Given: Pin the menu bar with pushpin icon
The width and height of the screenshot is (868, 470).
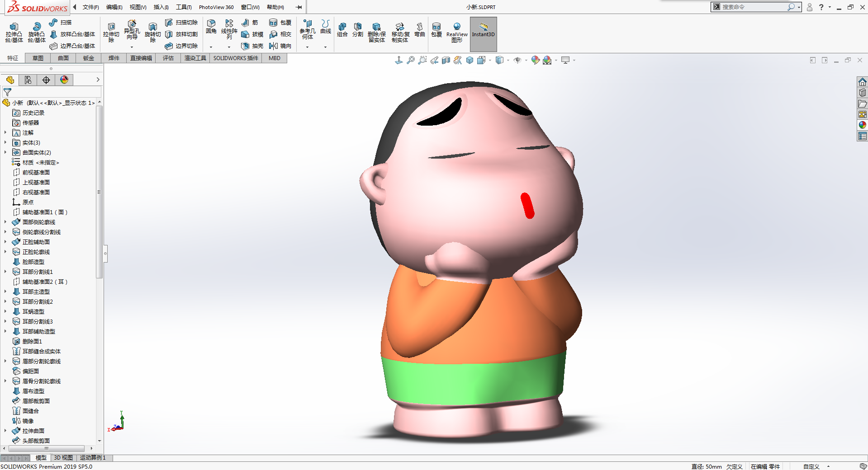Looking at the screenshot, I should 299,7.
